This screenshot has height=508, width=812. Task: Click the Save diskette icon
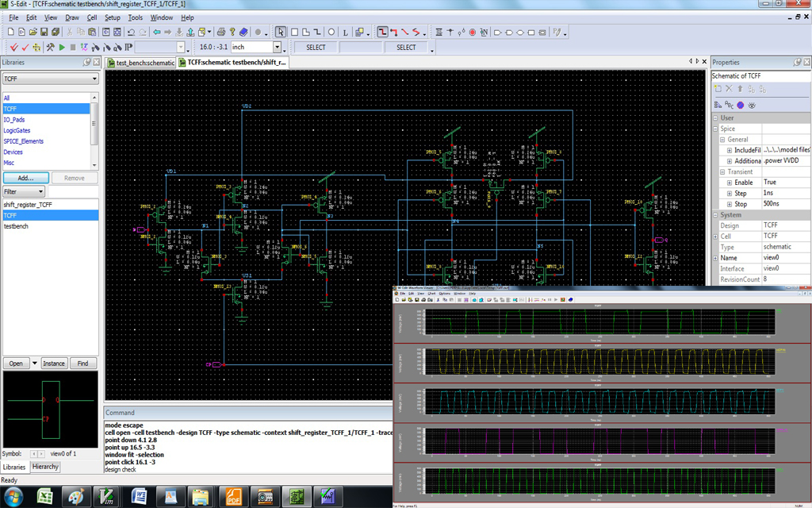[x=44, y=32]
